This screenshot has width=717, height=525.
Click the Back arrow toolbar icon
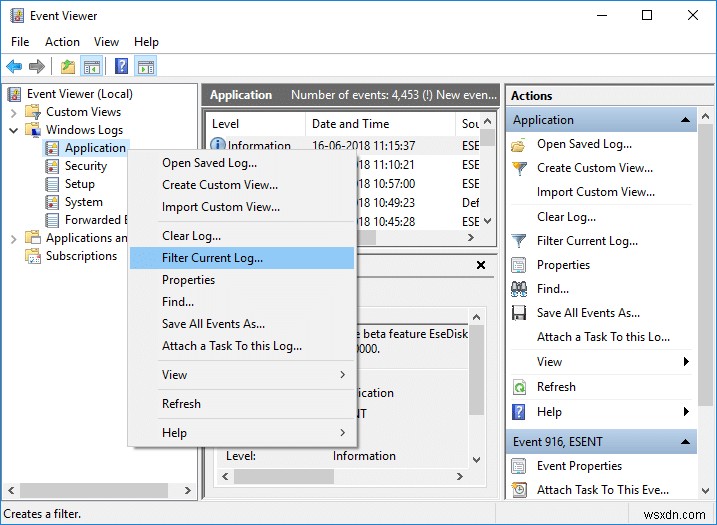pos(14,67)
